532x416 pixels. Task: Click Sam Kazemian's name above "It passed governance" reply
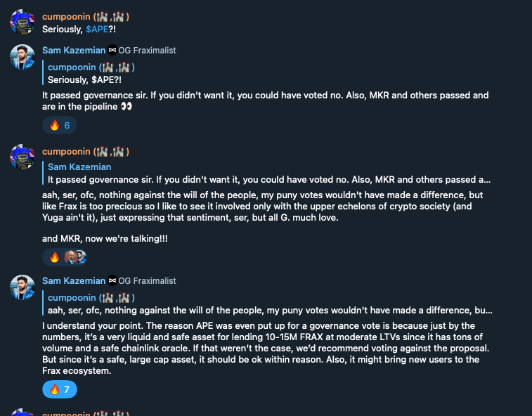pyautogui.click(x=73, y=50)
